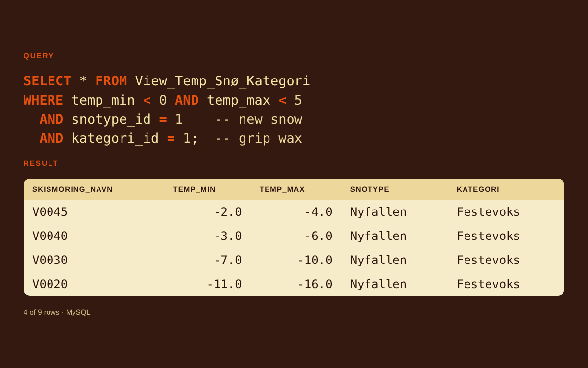Viewport: 588px width, 368px height.
Task: Click kategori_id in the query
Action: (x=115, y=138)
